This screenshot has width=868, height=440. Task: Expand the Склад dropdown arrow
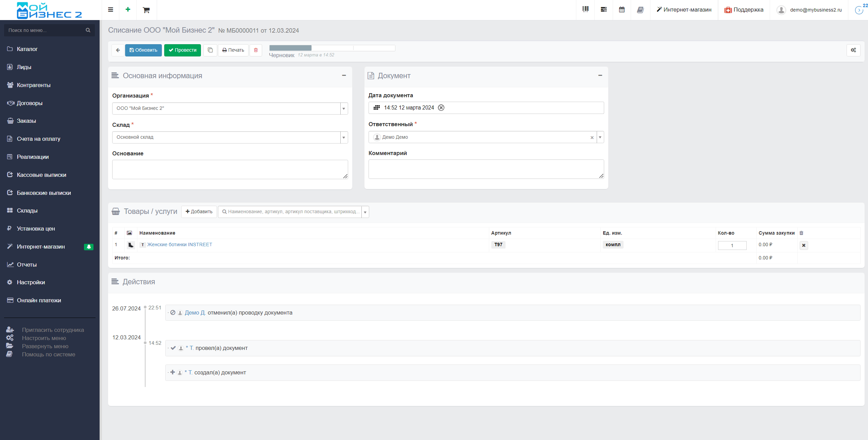coord(344,137)
